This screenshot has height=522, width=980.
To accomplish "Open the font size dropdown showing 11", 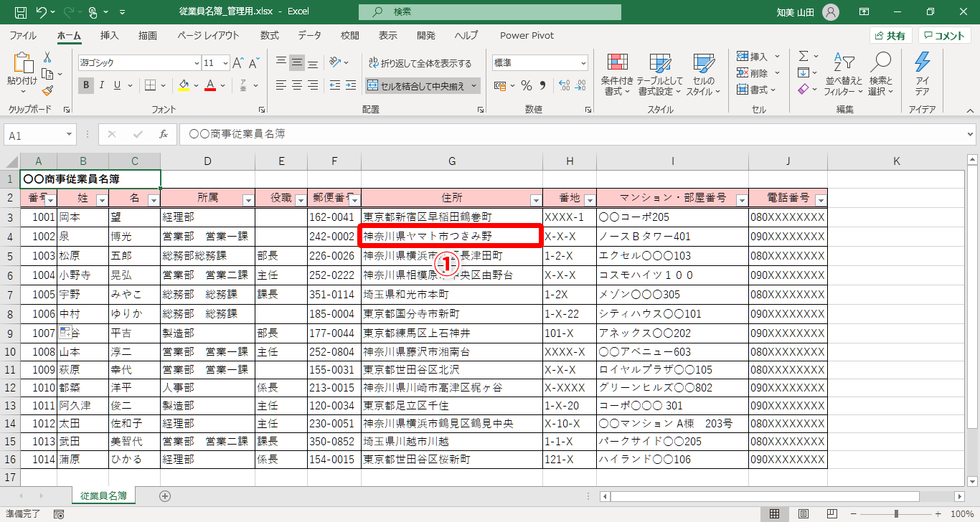I will pos(224,63).
